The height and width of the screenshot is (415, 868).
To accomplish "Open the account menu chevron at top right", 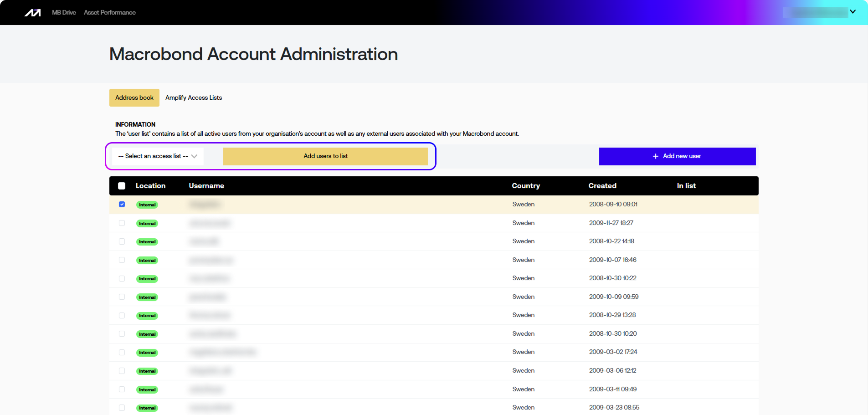I will tap(853, 12).
